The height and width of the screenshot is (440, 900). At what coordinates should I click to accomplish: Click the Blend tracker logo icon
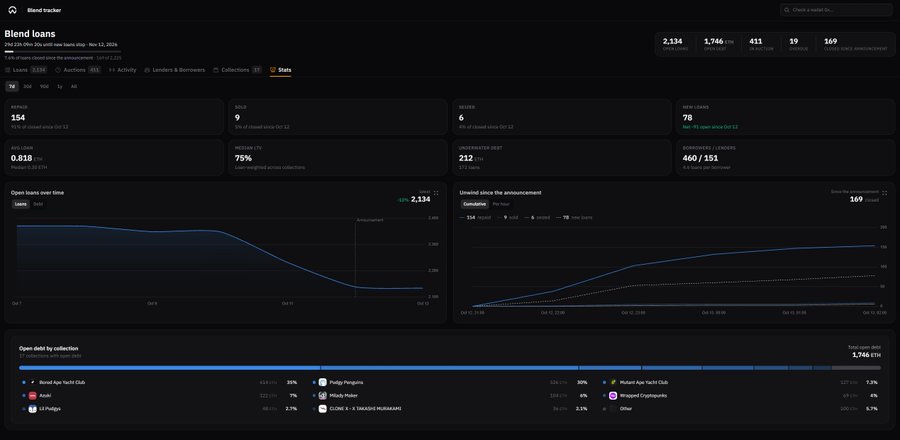tap(13, 10)
